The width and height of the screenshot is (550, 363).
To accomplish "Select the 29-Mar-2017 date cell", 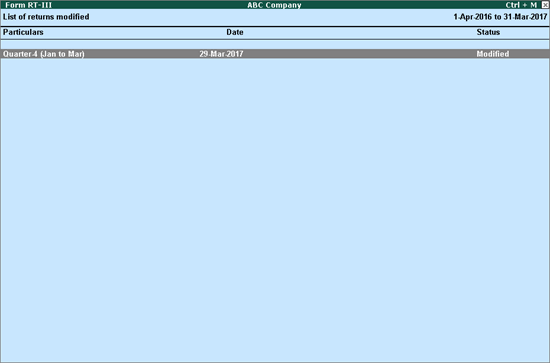I will click(x=221, y=54).
